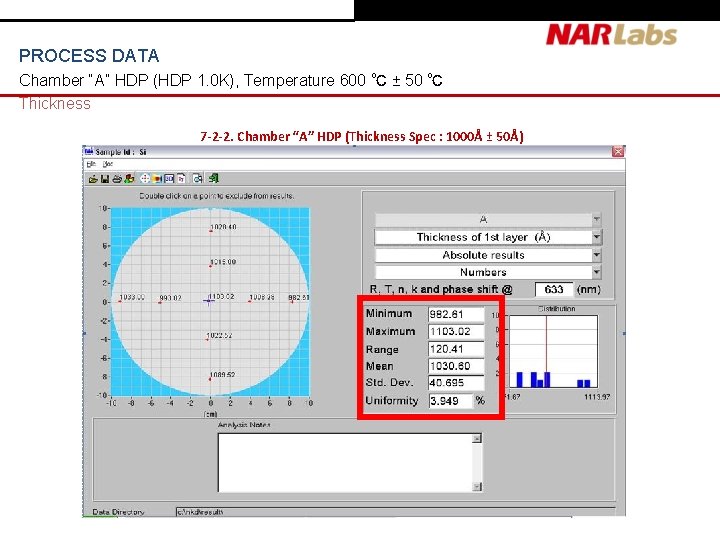Click the Sample Id window title icon

(x=89, y=152)
